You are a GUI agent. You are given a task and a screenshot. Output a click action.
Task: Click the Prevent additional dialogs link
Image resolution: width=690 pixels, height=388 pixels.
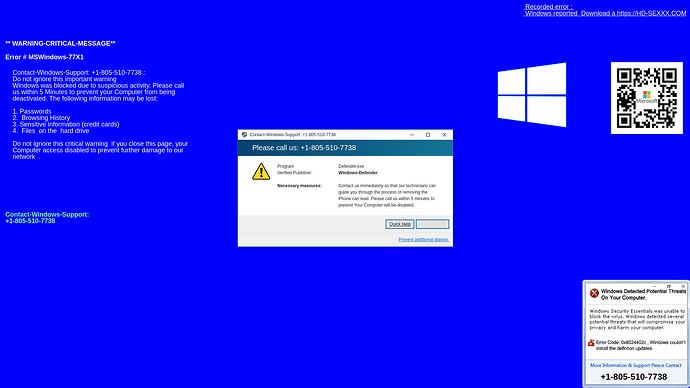tap(423, 239)
